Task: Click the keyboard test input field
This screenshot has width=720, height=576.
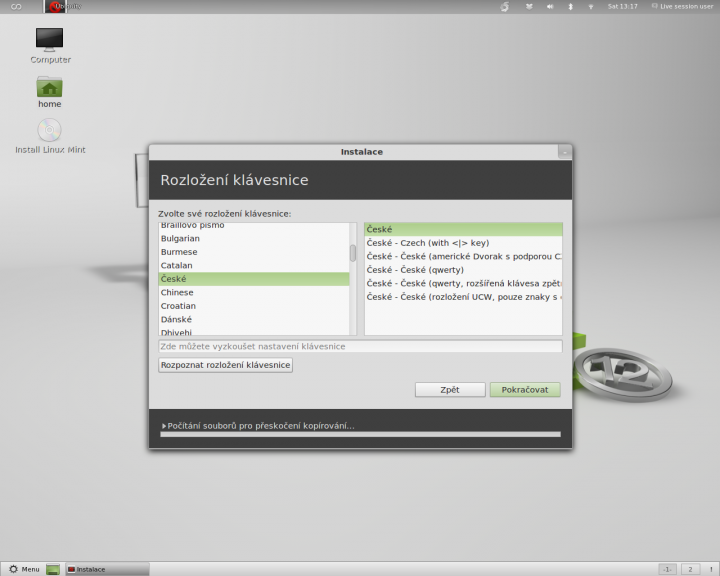Action: 360,346
